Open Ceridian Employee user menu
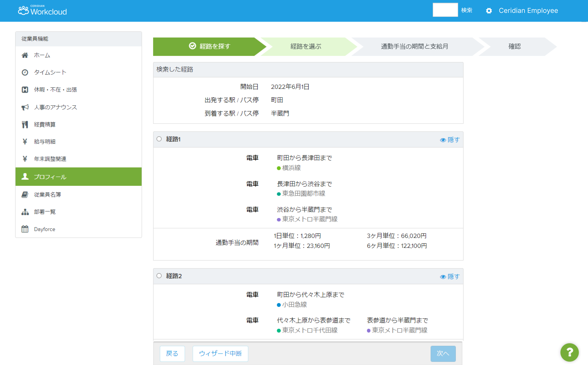The height and width of the screenshot is (365, 588). (x=528, y=11)
